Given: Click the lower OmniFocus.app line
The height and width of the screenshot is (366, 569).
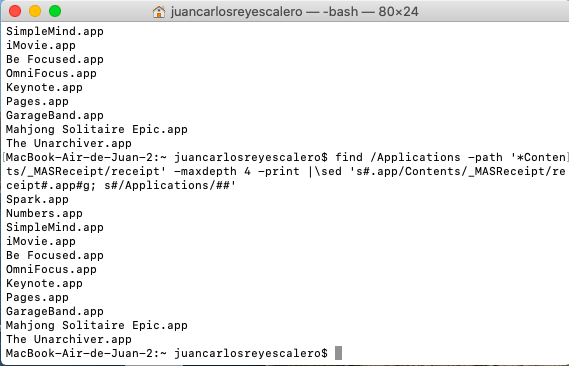Looking at the screenshot, I should click(51, 270).
